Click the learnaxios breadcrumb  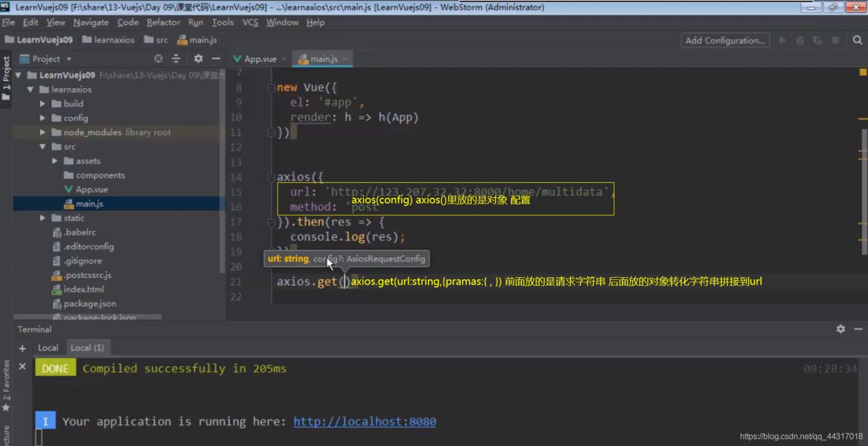coord(108,40)
